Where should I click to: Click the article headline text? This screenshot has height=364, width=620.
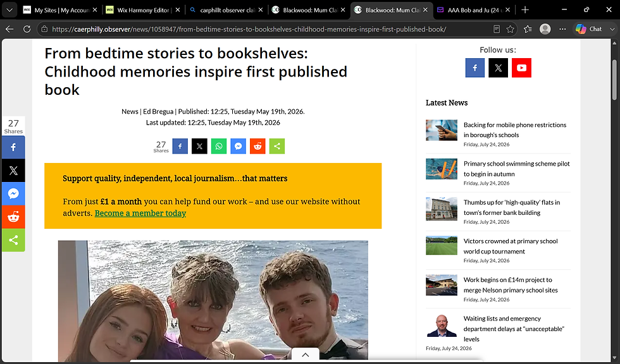click(195, 71)
